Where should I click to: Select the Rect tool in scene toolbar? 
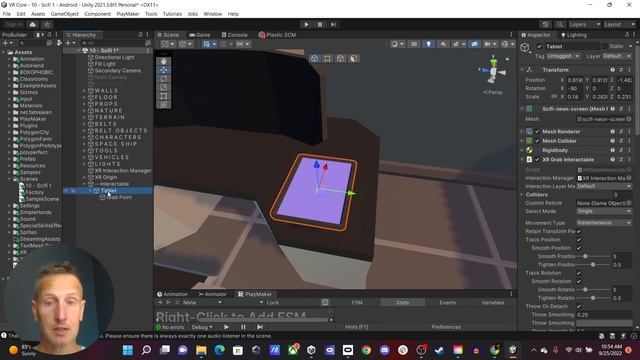[164, 96]
